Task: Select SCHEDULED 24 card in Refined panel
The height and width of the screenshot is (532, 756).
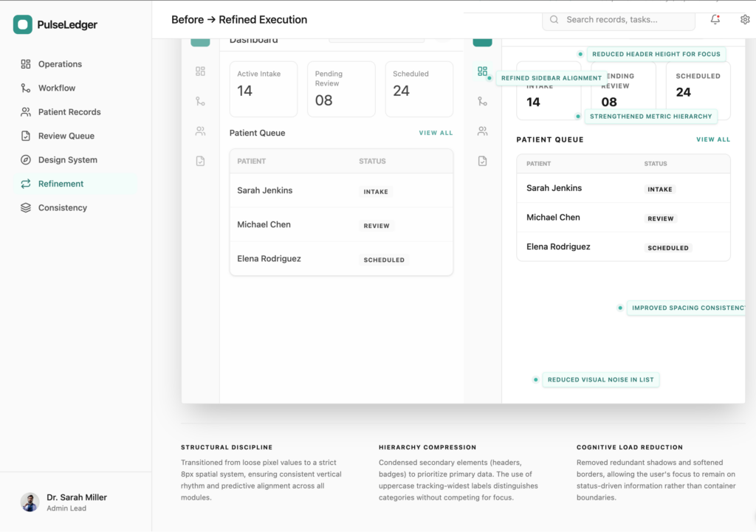Action: tap(698, 91)
